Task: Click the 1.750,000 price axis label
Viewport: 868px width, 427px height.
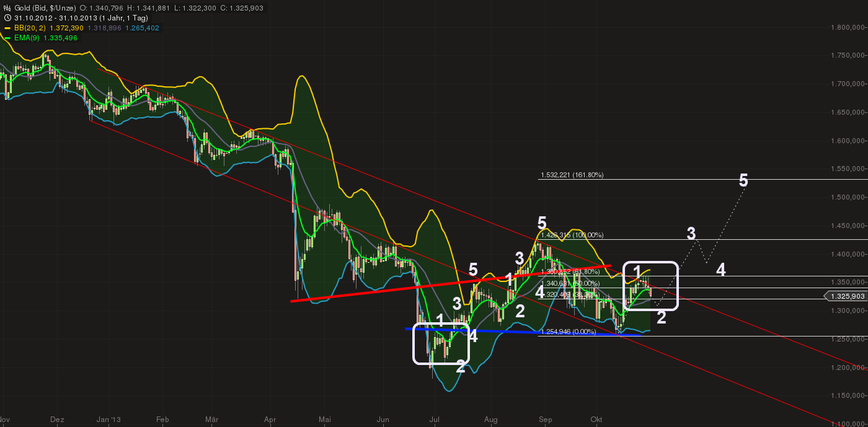Action: [x=849, y=56]
